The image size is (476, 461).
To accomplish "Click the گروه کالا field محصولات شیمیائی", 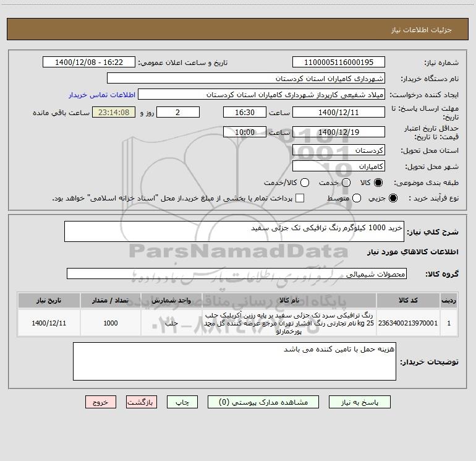I will click(x=237, y=274).
